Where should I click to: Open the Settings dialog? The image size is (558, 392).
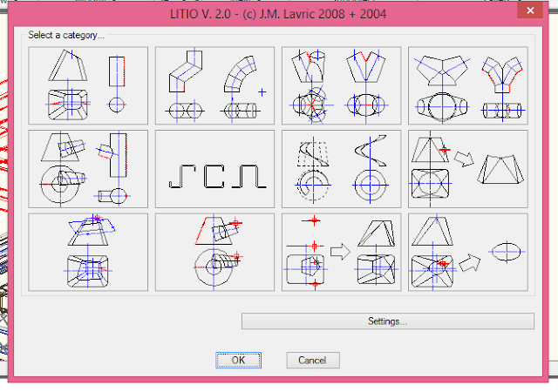(388, 321)
